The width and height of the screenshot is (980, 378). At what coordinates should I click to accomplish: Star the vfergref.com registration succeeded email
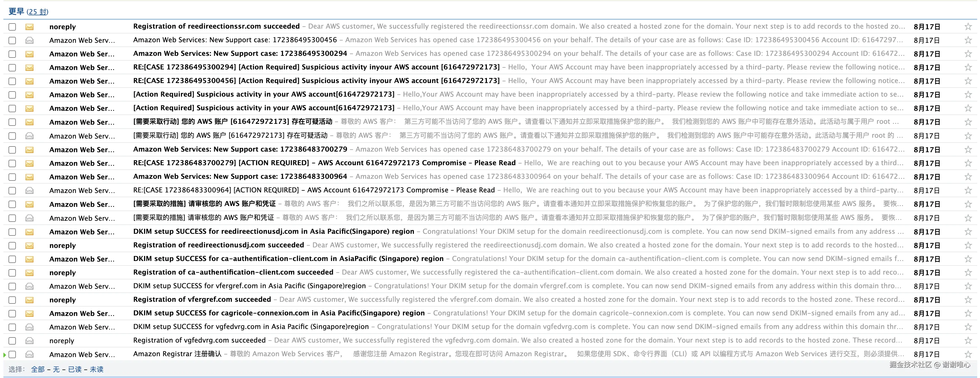[x=968, y=300]
